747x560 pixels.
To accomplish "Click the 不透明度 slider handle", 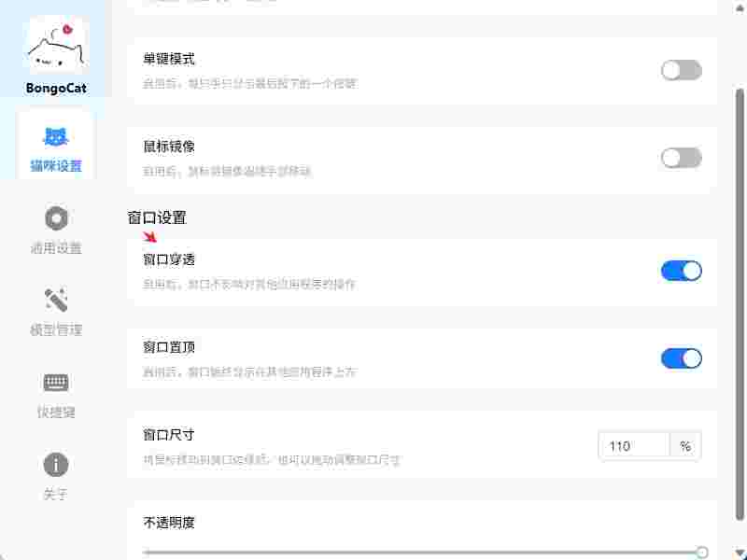I will pyautogui.click(x=702, y=553).
